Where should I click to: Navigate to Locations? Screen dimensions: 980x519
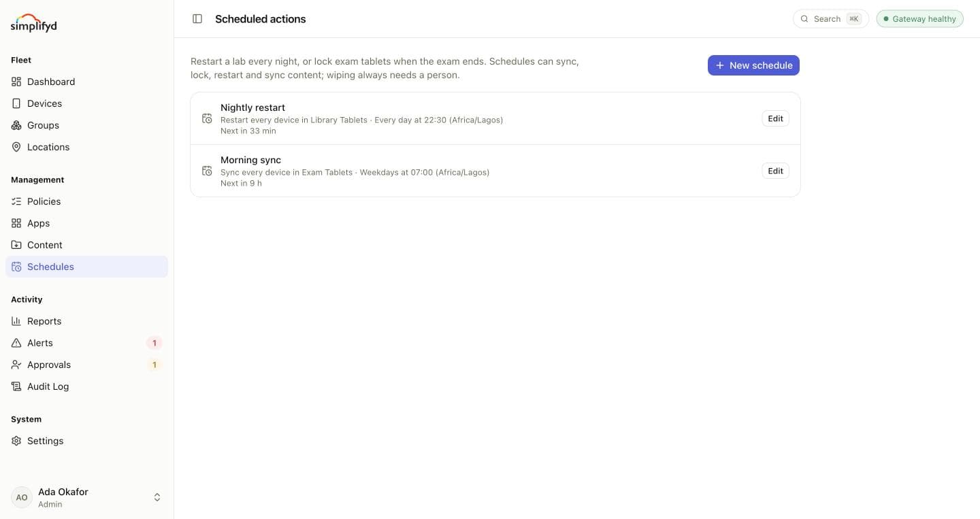(86, 147)
